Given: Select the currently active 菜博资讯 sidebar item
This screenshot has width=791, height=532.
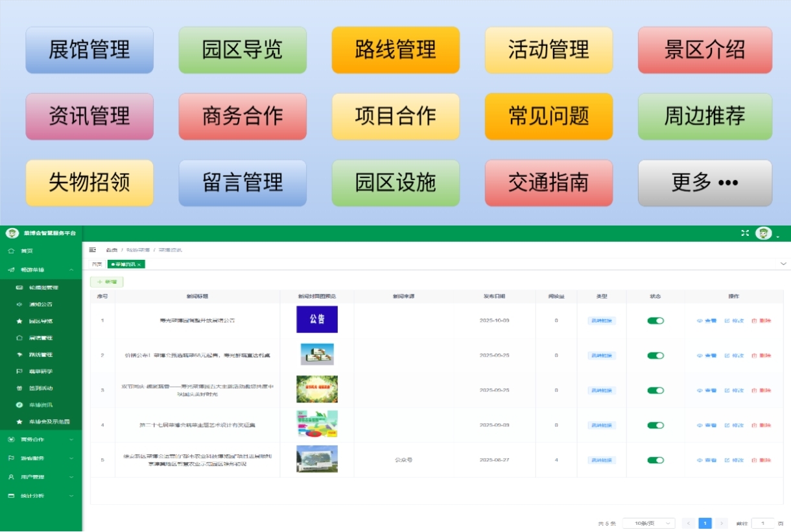Looking at the screenshot, I should (41, 404).
